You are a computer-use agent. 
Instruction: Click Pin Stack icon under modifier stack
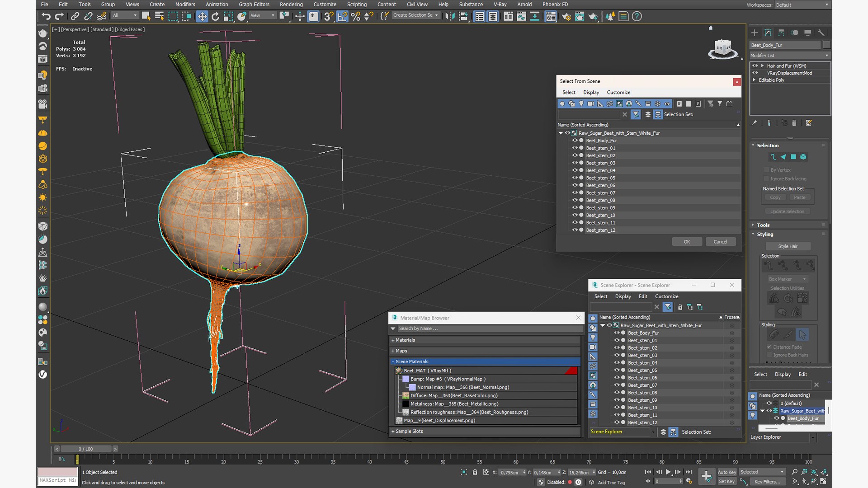[754, 123]
